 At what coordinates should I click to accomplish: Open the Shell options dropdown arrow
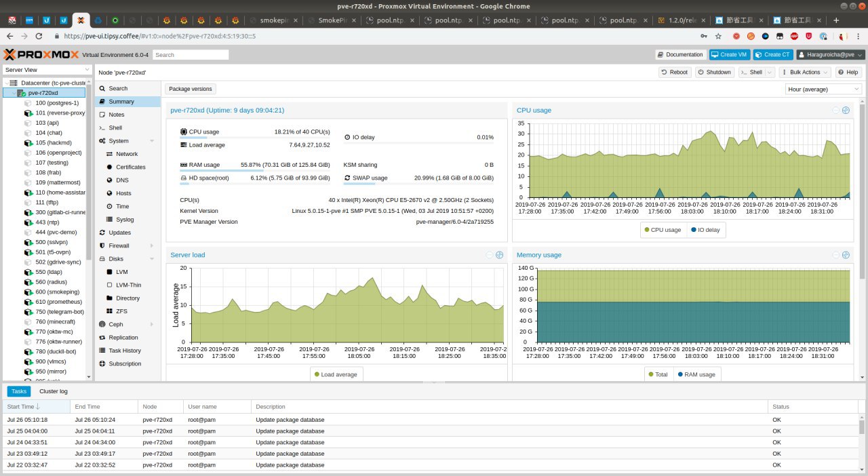coord(769,72)
